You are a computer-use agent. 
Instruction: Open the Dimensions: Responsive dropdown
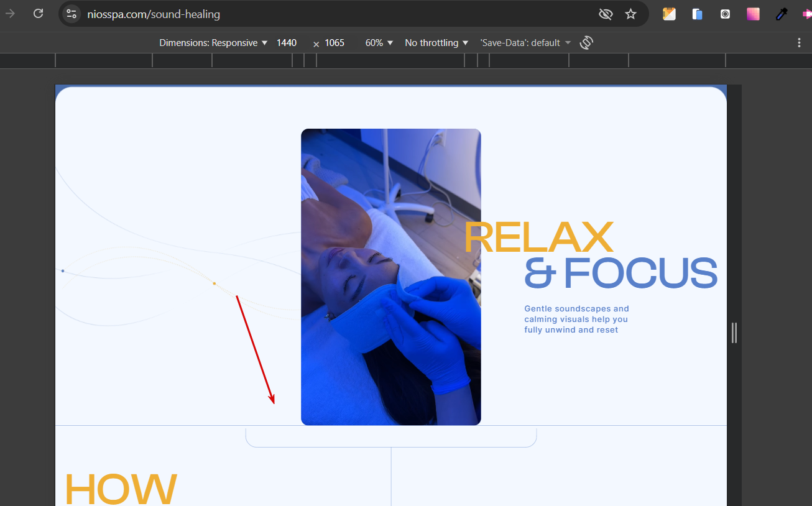coord(213,43)
